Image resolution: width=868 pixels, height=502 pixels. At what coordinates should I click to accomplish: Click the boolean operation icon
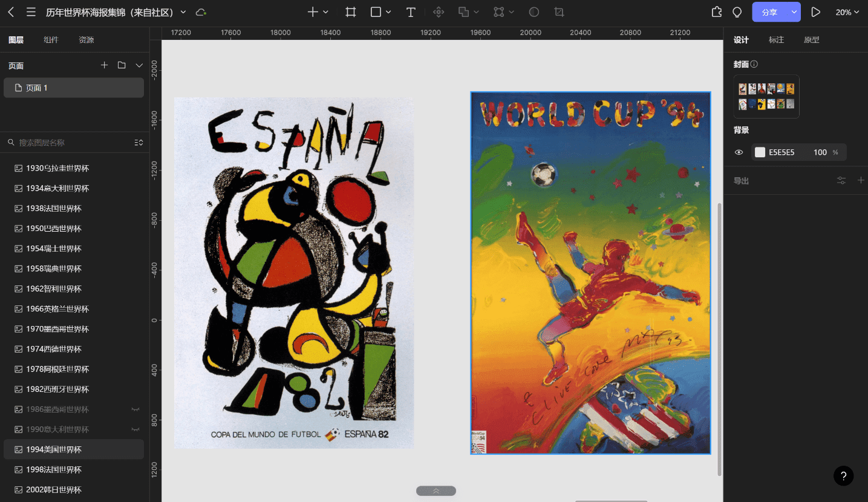tap(463, 12)
